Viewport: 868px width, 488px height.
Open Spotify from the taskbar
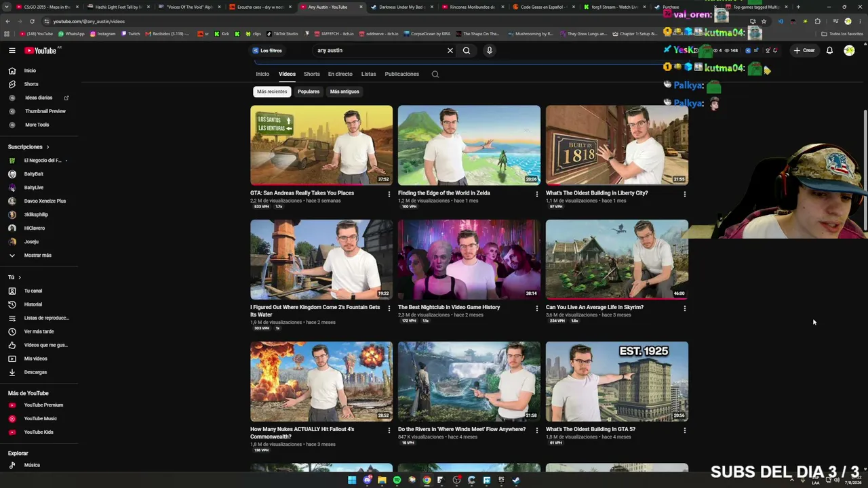point(397,480)
